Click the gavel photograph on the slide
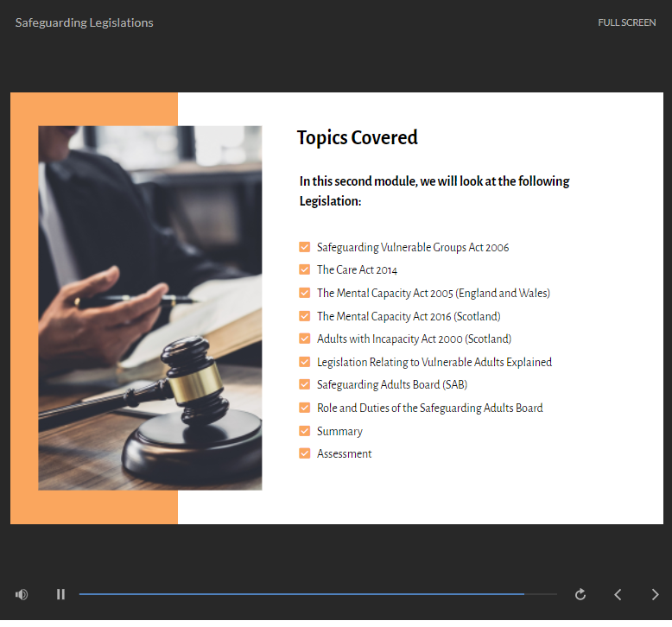672x627 pixels. [150, 307]
